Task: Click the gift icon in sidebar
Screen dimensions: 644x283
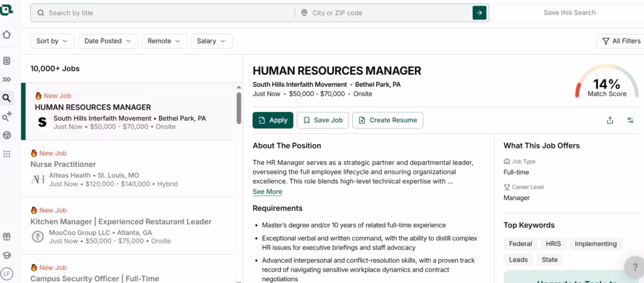Action: [x=6, y=236]
